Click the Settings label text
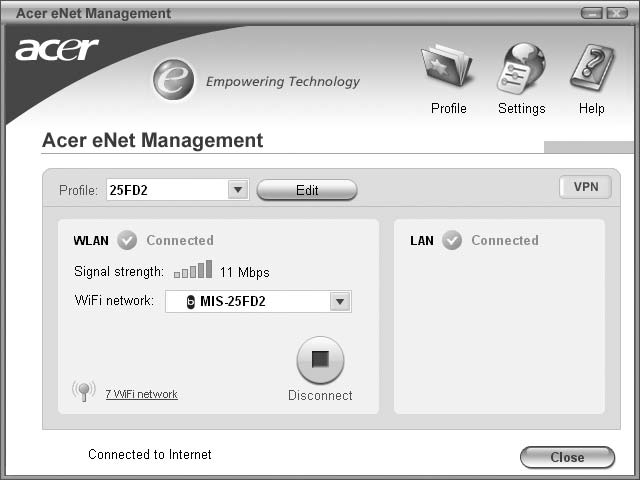Viewport: 640px width, 480px height. click(x=522, y=109)
